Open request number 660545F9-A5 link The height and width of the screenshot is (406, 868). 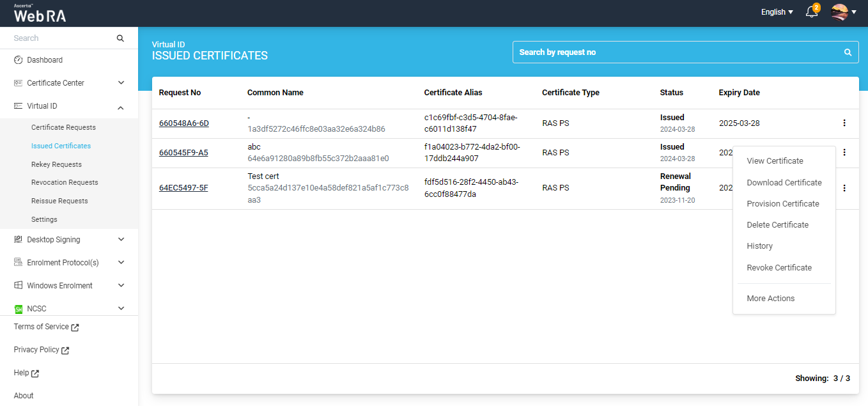(x=183, y=153)
